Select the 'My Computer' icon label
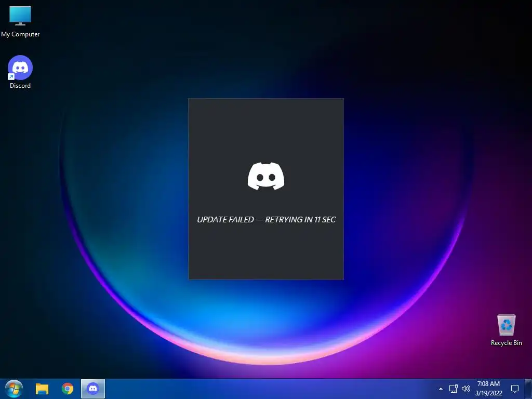The height and width of the screenshot is (399, 532). click(x=20, y=34)
